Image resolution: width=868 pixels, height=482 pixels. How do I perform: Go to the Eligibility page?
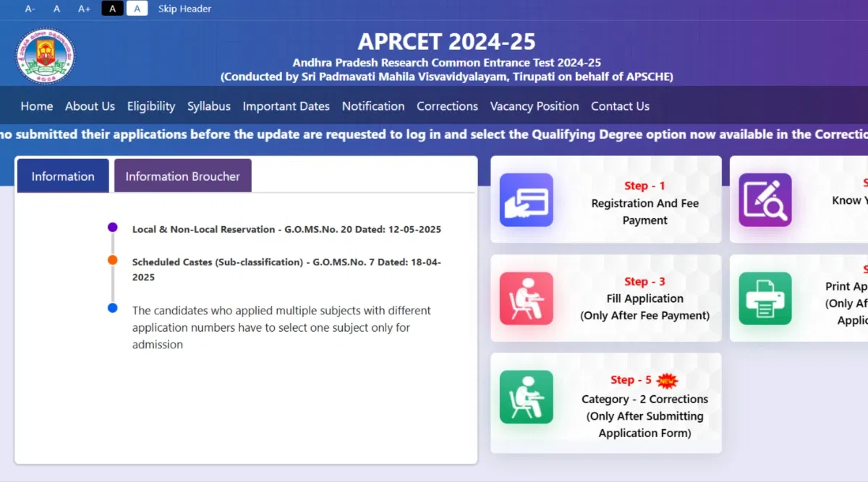click(x=151, y=106)
